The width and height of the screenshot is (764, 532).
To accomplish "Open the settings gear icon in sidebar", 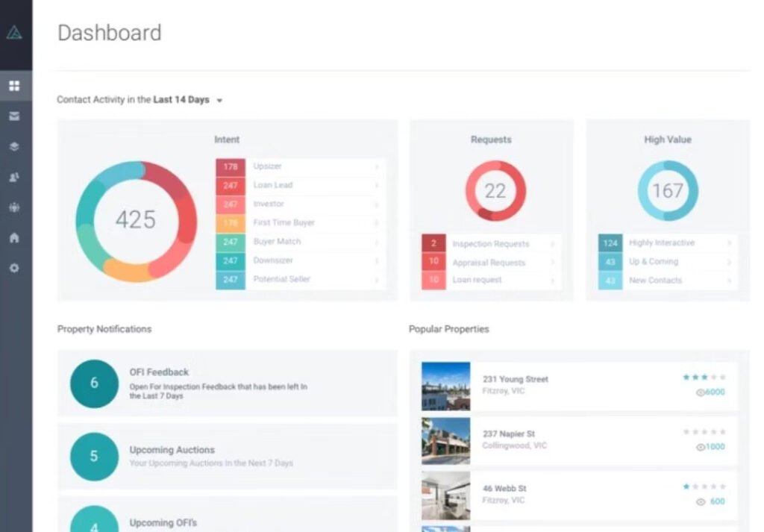I will (14, 268).
